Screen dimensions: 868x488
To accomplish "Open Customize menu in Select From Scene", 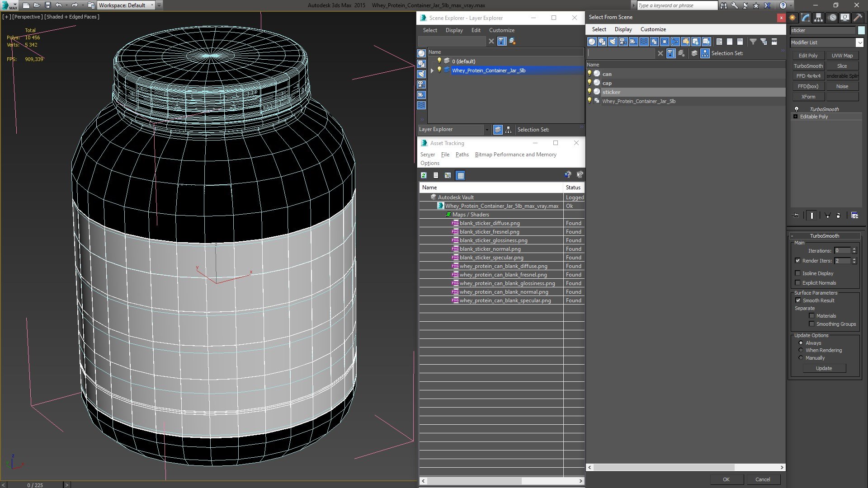I will 653,29.
